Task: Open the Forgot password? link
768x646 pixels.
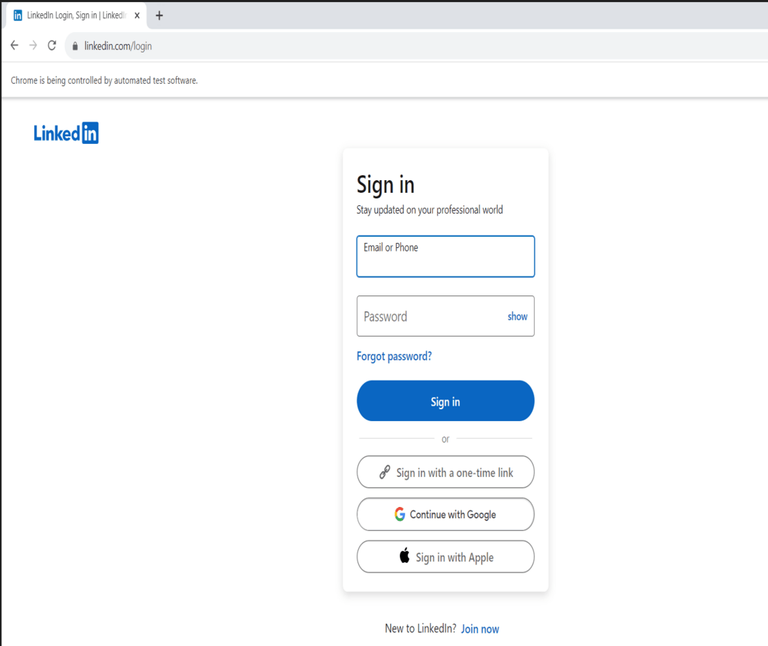Action: pyautogui.click(x=394, y=356)
